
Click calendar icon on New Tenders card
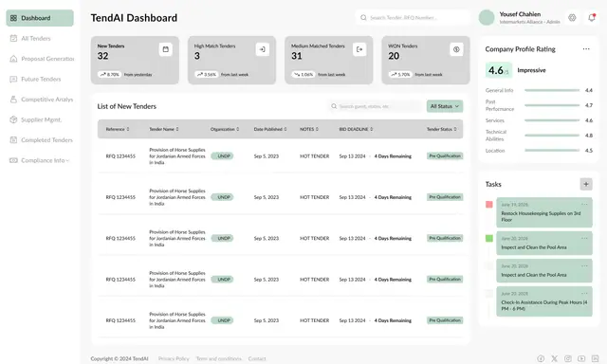pyautogui.click(x=166, y=49)
